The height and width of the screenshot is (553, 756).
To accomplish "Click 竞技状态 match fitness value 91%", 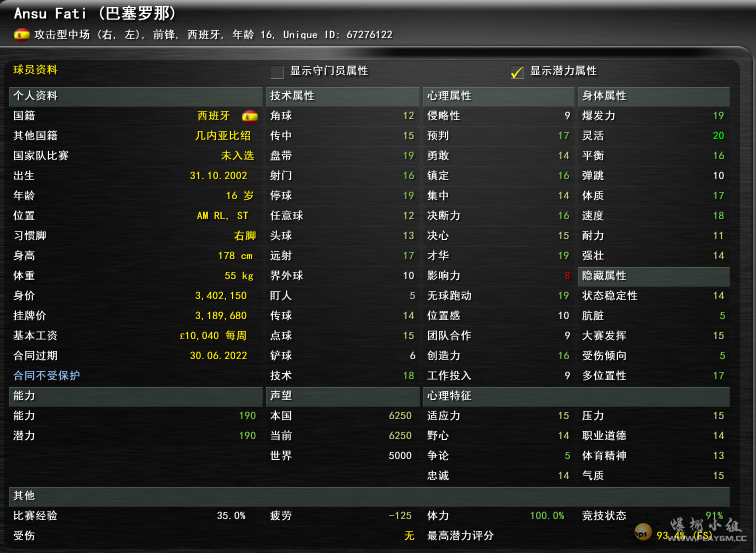I will (x=715, y=516).
